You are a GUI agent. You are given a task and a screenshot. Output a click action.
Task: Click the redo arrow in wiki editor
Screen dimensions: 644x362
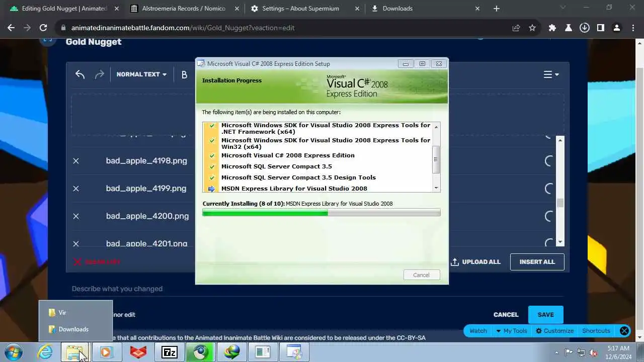click(100, 74)
